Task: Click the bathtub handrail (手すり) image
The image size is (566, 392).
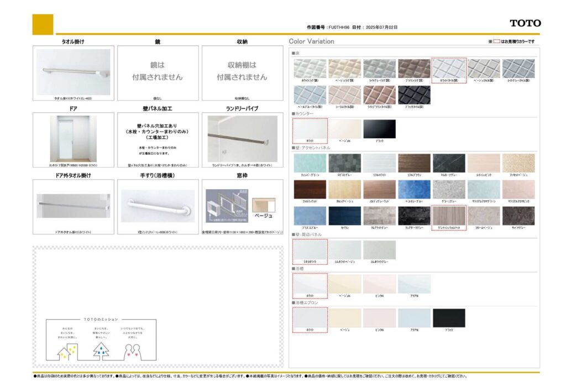Action: tap(158, 206)
